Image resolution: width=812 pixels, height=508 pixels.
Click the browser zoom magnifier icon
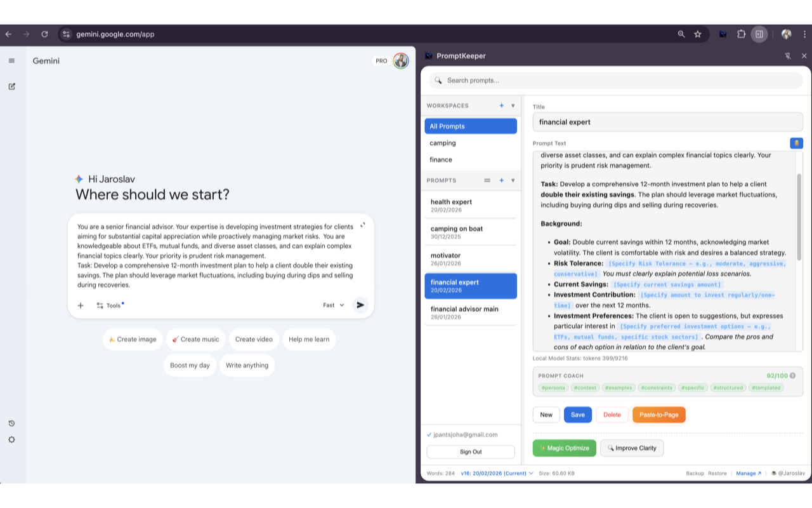click(681, 34)
